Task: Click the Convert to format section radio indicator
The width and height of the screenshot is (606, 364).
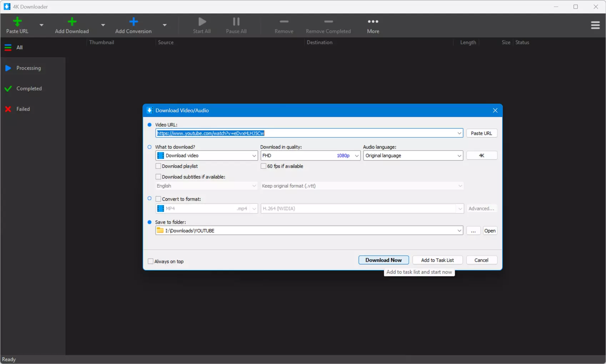Action: (150, 198)
